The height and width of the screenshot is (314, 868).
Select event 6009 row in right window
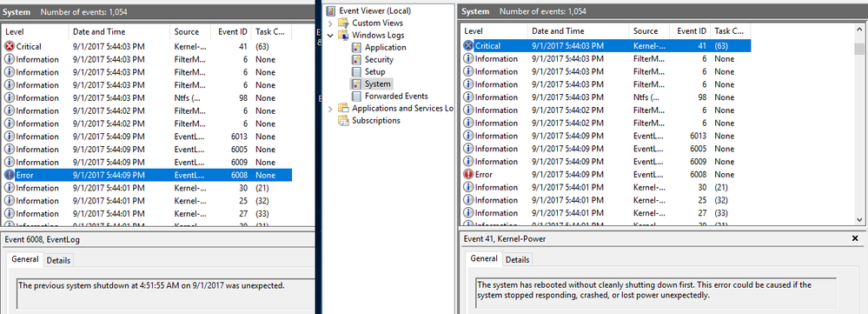(606, 161)
